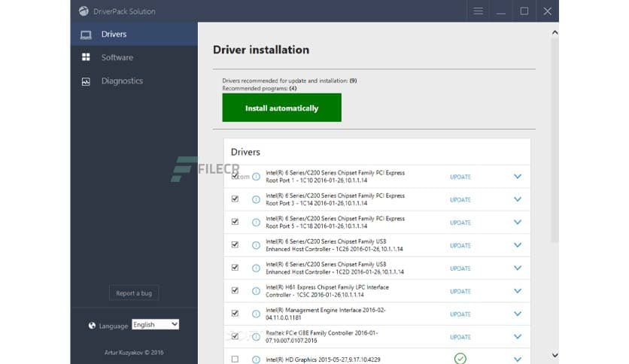Expand PCI Express Root Port 3 details
Viewport: 629px width, 364px height.
tap(518, 199)
